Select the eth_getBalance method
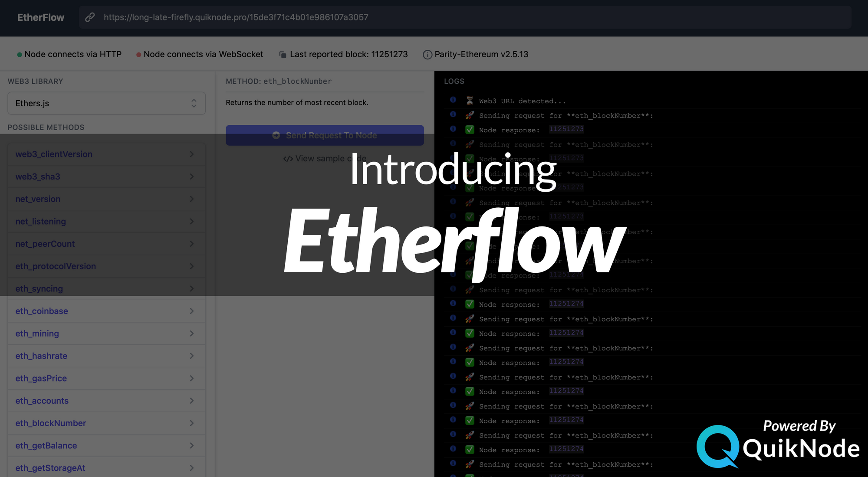This screenshot has height=477, width=868. click(46, 445)
